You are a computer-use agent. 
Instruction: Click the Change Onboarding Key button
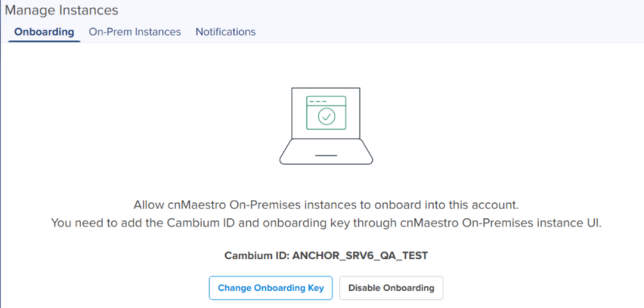[271, 288]
